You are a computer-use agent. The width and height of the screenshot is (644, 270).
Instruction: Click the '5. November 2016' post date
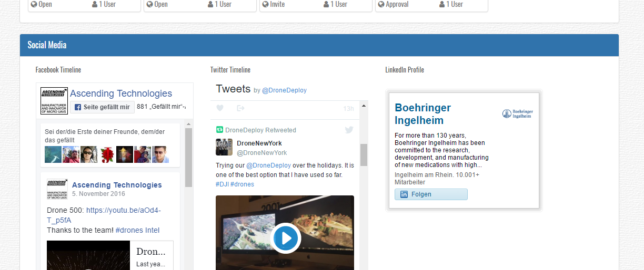click(98, 194)
